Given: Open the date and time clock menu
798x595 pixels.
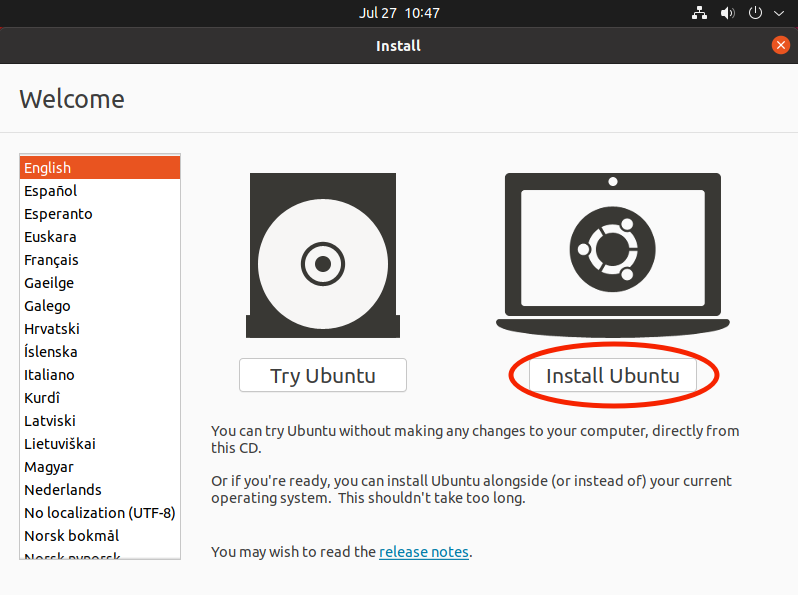Looking at the screenshot, I should coord(399,14).
